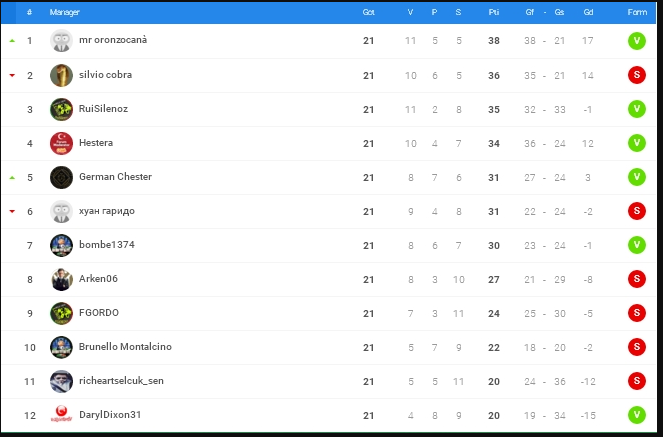Image resolution: width=663 pixels, height=437 pixels.
Task: Click Hestera's red Turkish flag avatar
Action: [61, 143]
